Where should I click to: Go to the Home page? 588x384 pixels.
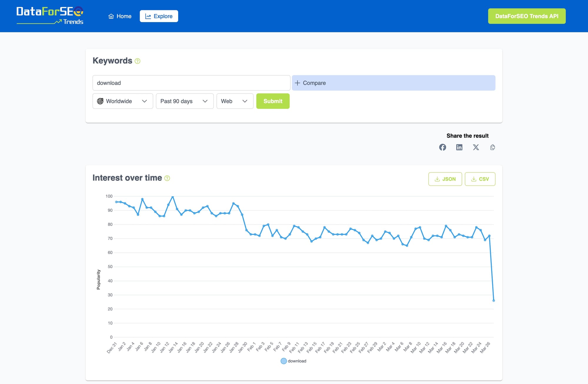click(120, 16)
